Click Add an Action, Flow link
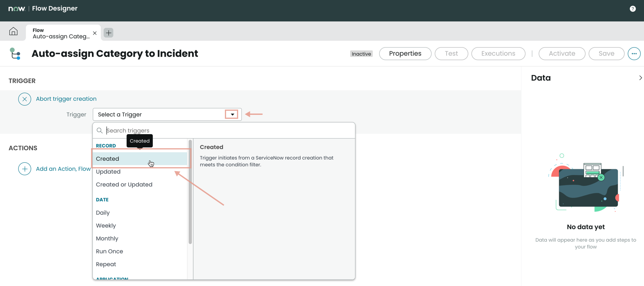The image size is (644, 286). 63,169
